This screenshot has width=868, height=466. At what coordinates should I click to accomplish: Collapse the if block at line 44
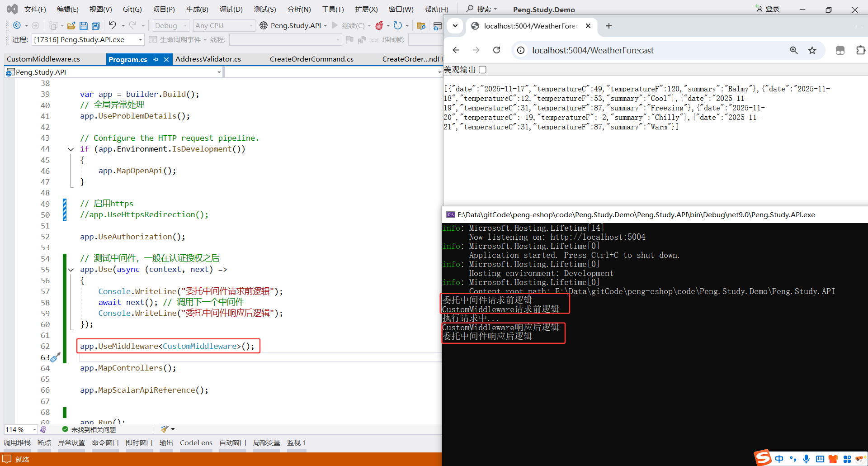point(71,149)
